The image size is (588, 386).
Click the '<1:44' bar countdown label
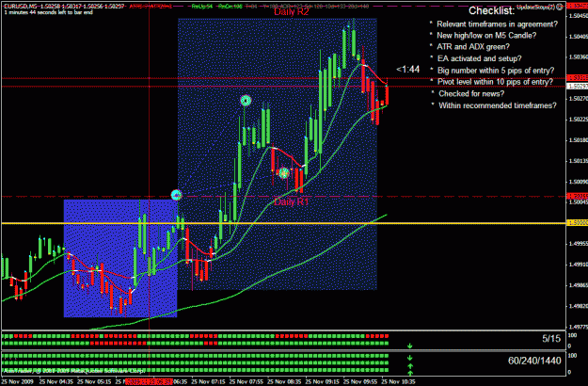point(408,70)
